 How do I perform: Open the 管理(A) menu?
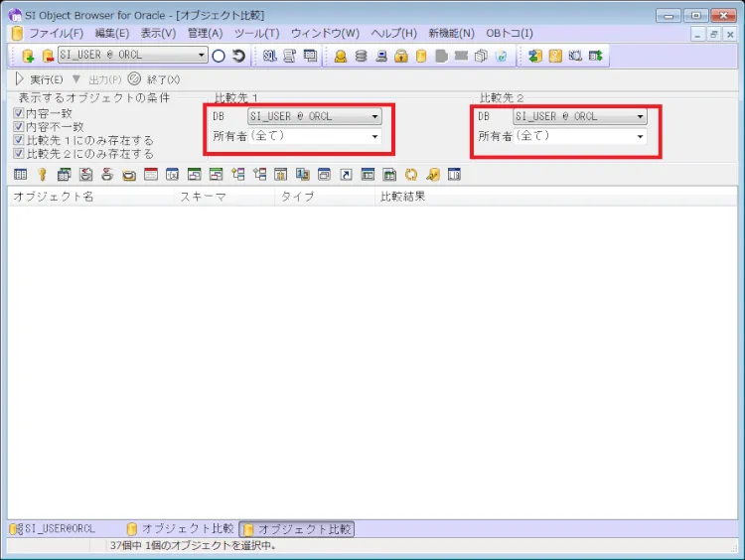click(205, 33)
